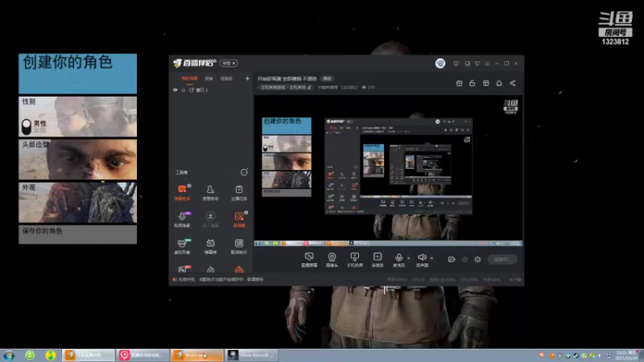Add a new scene with plus button

pos(247,78)
